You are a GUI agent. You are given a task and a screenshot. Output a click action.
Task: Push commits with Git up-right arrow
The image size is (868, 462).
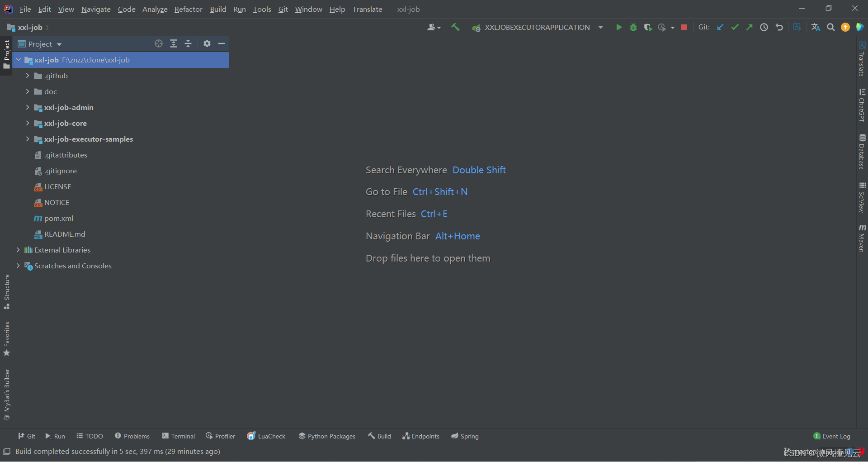750,28
